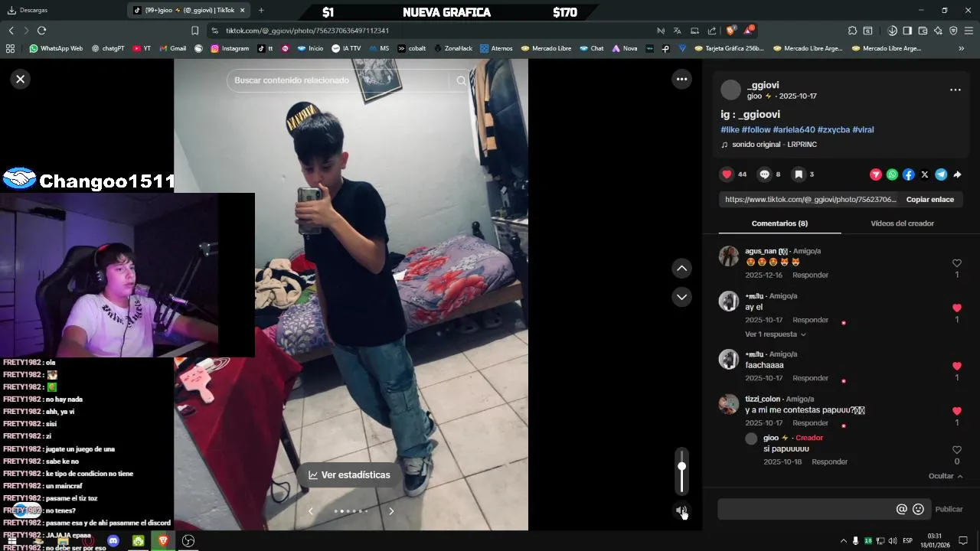Open the Brave Shields lion icon
Image resolution: width=980 pixels, height=551 pixels.
click(730, 31)
